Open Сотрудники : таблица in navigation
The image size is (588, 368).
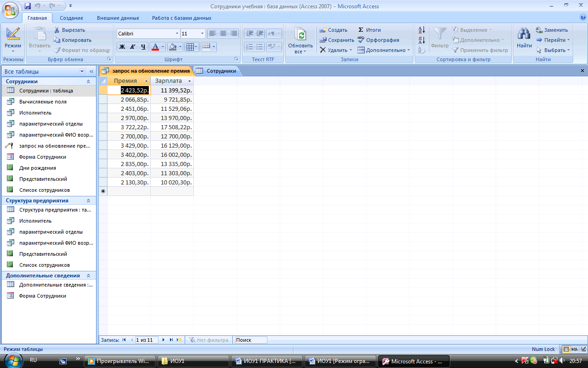(48, 91)
